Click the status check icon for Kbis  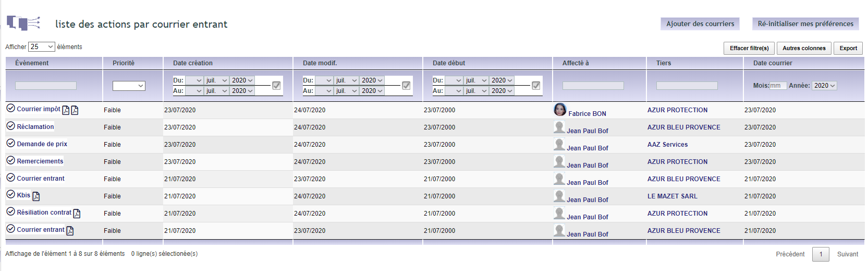(10, 194)
